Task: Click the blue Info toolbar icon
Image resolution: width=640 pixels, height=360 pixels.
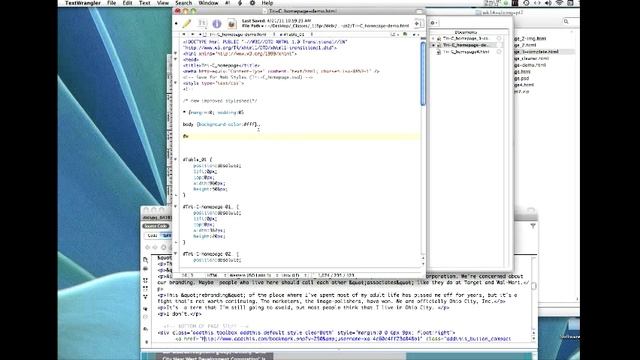Action: pos(217,24)
